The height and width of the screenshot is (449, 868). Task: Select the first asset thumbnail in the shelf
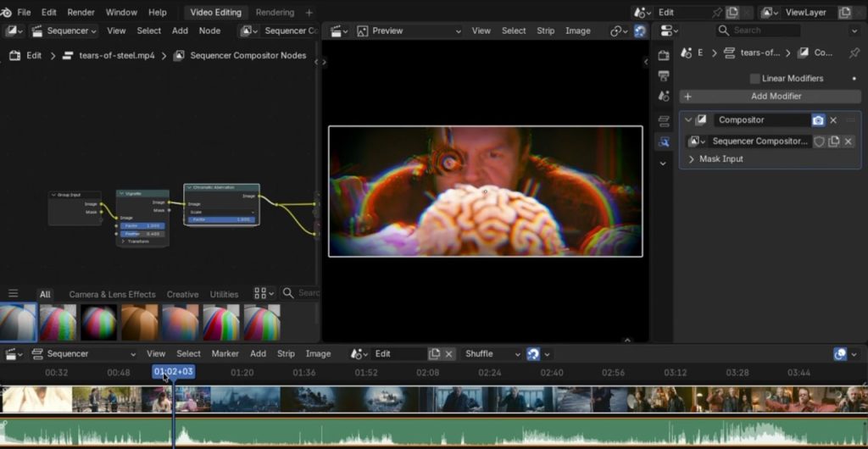[18, 323]
